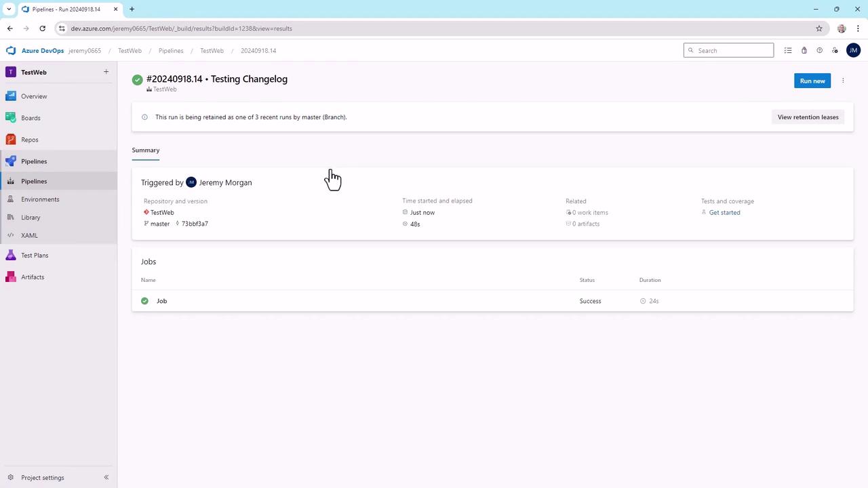This screenshot has height=488, width=868.
Task: Open user settings icon in header
Action: (835, 50)
